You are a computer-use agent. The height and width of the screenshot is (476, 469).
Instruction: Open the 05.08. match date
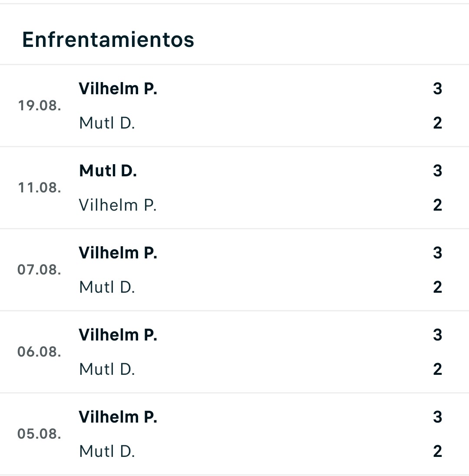(x=39, y=433)
